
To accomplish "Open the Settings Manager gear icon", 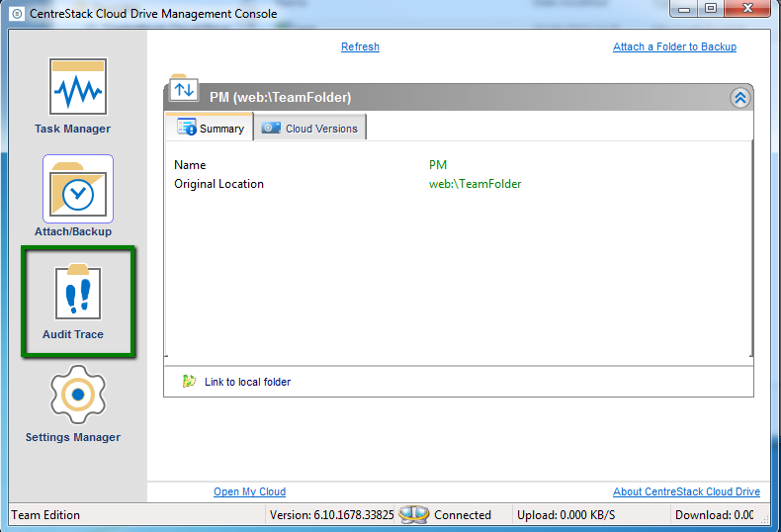I will click(78, 395).
